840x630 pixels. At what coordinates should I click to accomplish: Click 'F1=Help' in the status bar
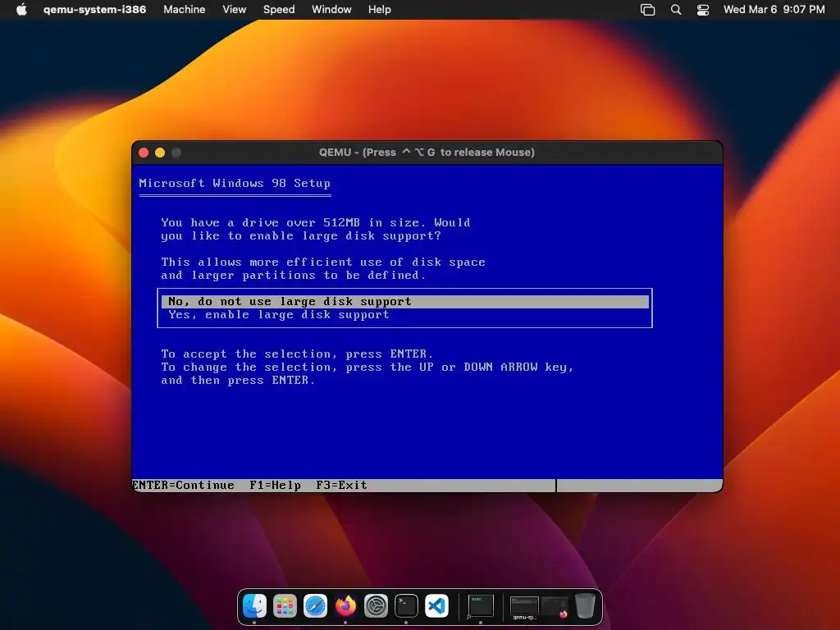[276, 486]
